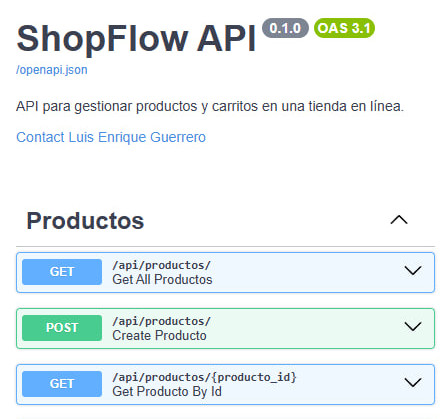Click the POST method badge
This screenshot has height=419, width=444.
(x=62, y=328)
